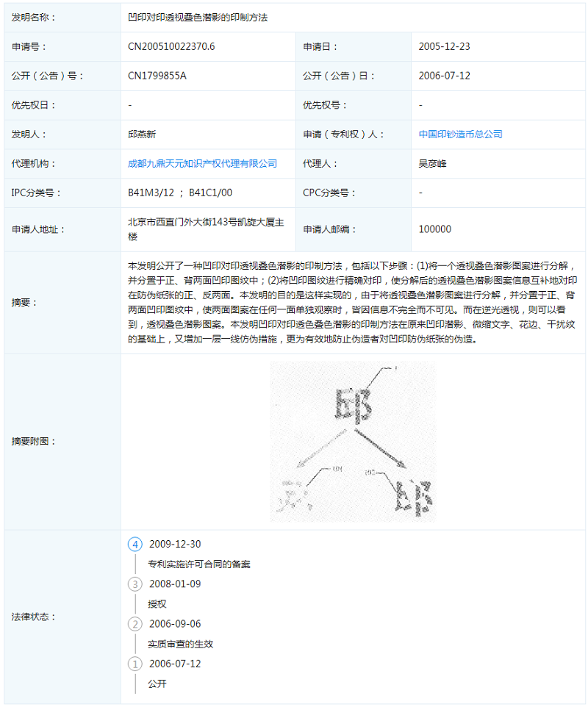Viewport: 588px width, 707px height.
Task: Open agency link 成都九鼎天元知识产权代理有限公司
Action: click(203, 164)
